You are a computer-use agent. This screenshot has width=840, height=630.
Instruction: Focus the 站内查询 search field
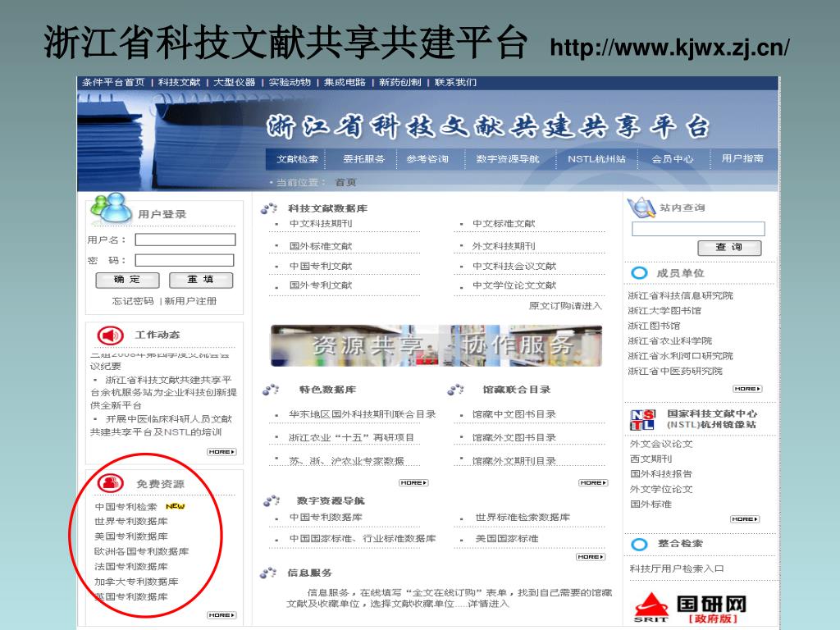[x=698, y=229]
